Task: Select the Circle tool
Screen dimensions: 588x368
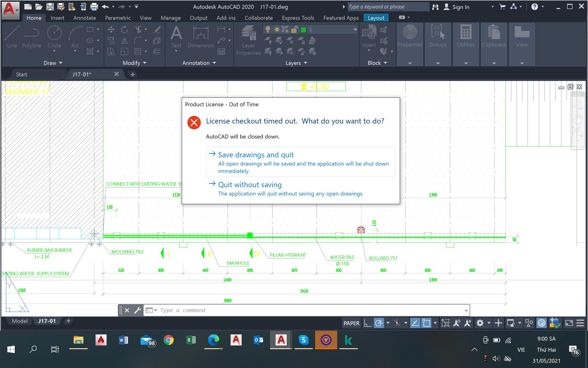Action: click(x=54, y=37)
